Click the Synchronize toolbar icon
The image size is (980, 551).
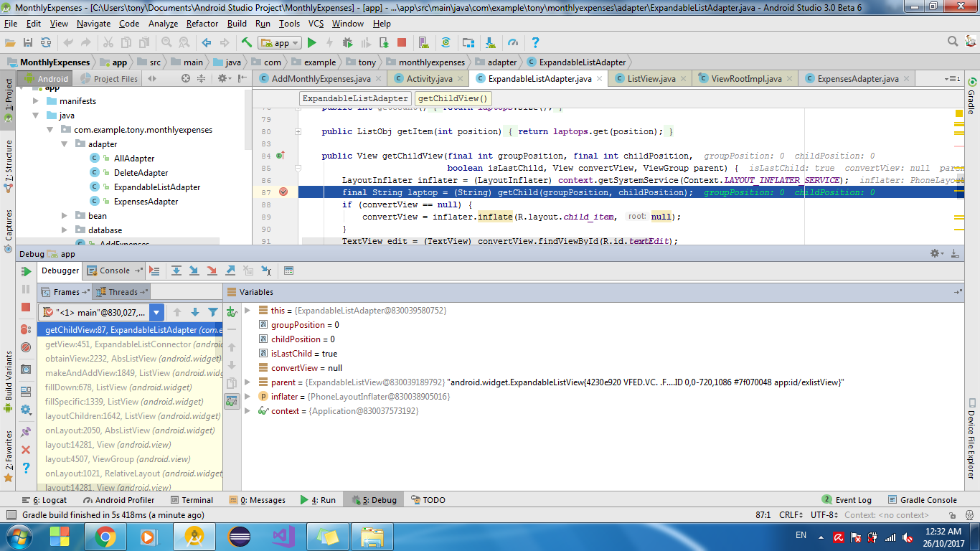(x=46, y=43)
